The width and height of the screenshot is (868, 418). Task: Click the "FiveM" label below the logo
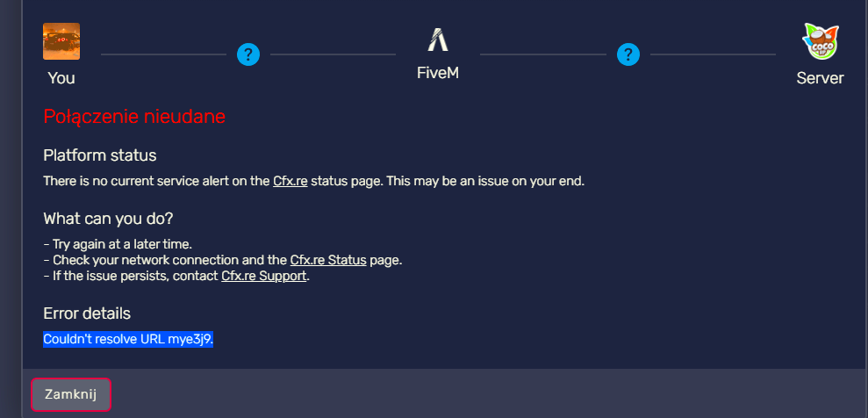point(438,73)
